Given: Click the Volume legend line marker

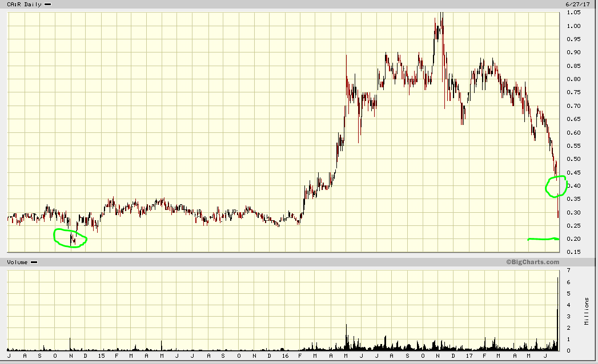Looking at the screenshot, I should [34, 262].
